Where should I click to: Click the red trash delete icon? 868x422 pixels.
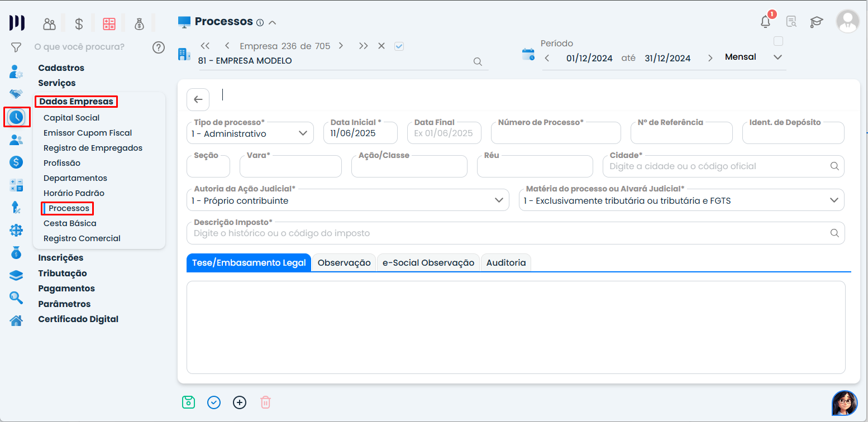click(x=265, y=402)
